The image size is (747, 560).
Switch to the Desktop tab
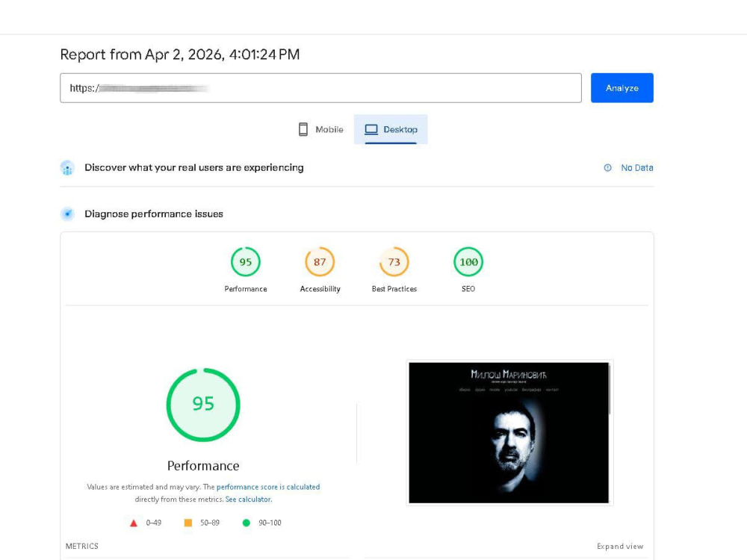pos(391,129)
